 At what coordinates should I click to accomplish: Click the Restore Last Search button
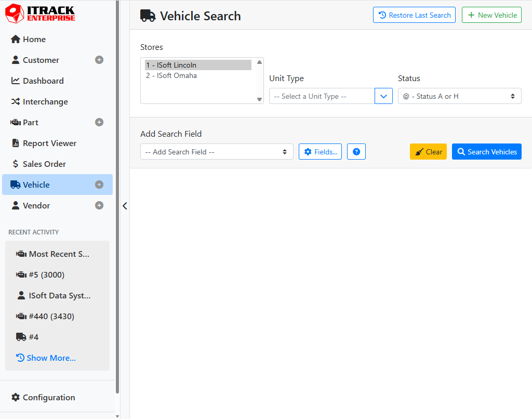414,15
